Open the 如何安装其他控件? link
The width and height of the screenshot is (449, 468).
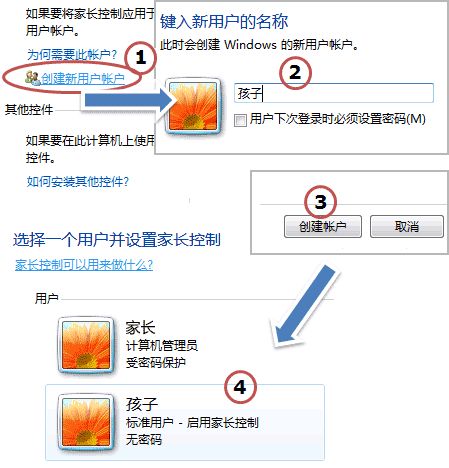pos(78,182)
